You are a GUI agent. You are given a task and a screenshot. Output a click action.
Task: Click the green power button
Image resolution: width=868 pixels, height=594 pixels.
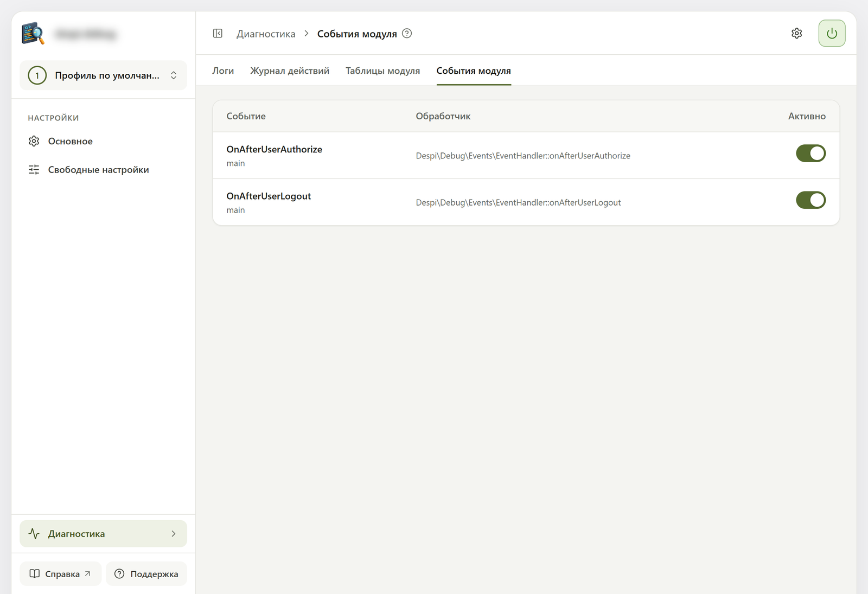(x=832, y=33)
